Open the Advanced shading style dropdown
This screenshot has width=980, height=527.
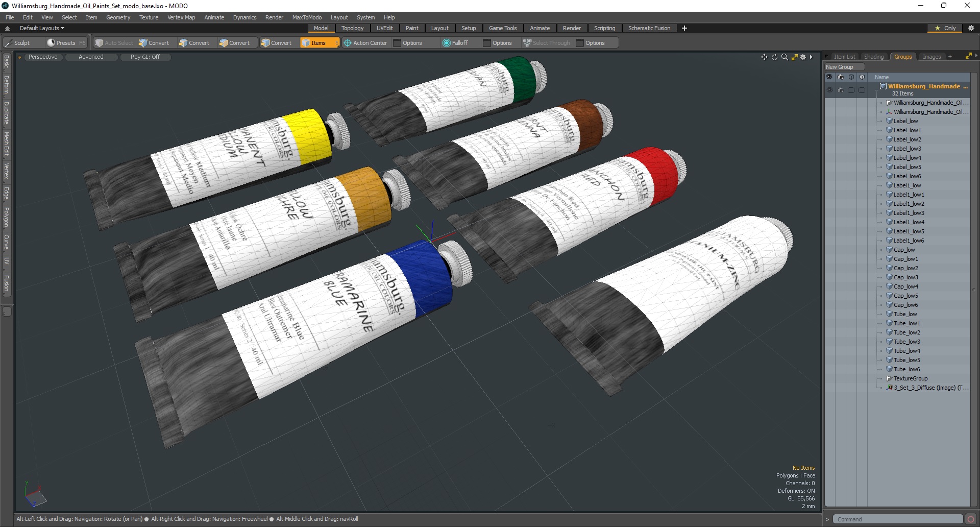coord(91,57)
